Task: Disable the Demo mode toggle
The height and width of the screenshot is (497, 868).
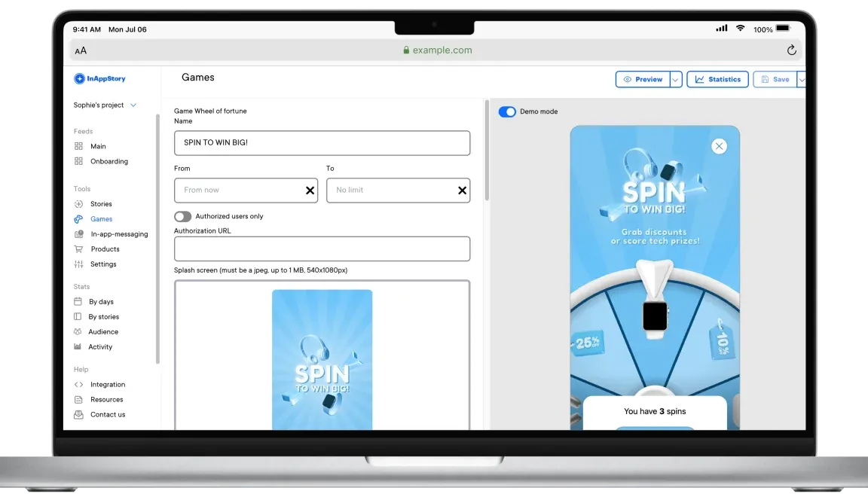Action: (x=507, y=111)
